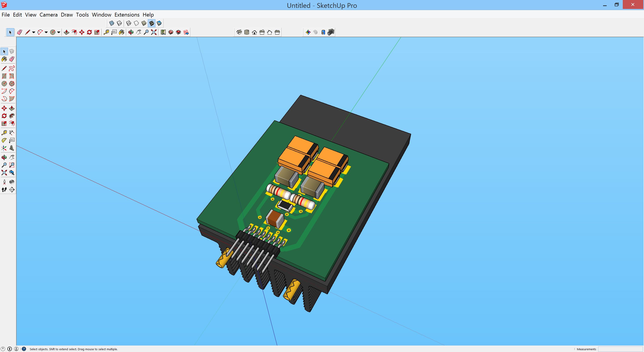Expand the Circle shape dropdown arrow

coord(59,32)
